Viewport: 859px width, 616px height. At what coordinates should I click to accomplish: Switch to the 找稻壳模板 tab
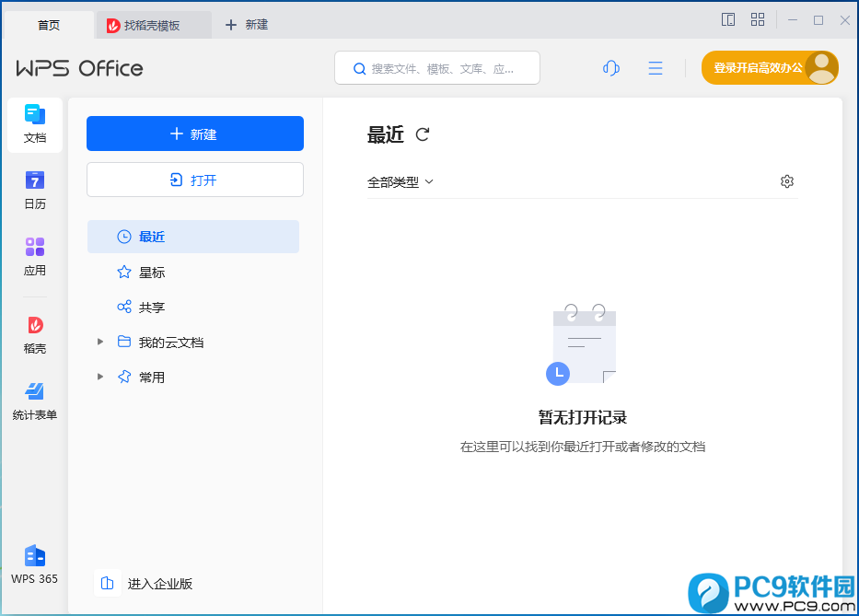pyautogui.click(x=154, y=25)
